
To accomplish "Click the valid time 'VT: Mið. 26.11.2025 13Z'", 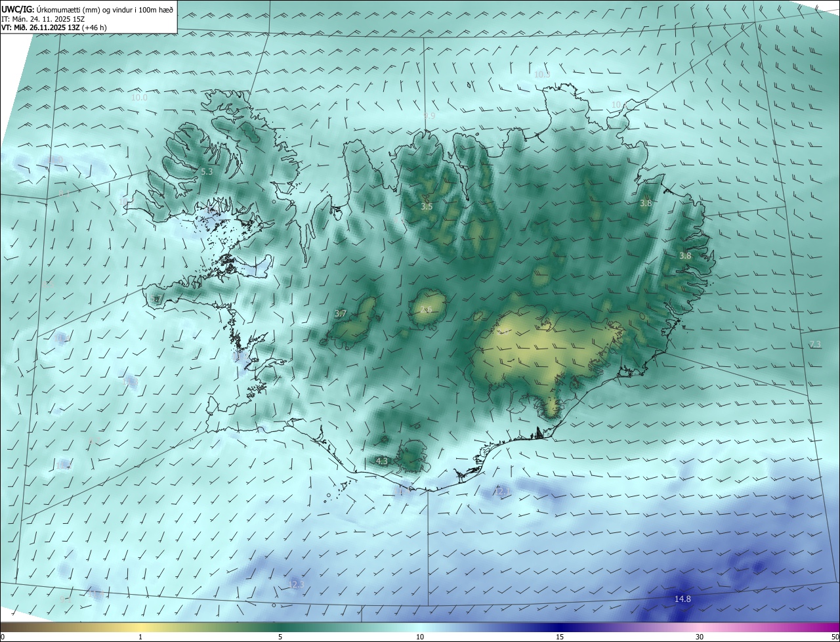I will pos(39,28).
